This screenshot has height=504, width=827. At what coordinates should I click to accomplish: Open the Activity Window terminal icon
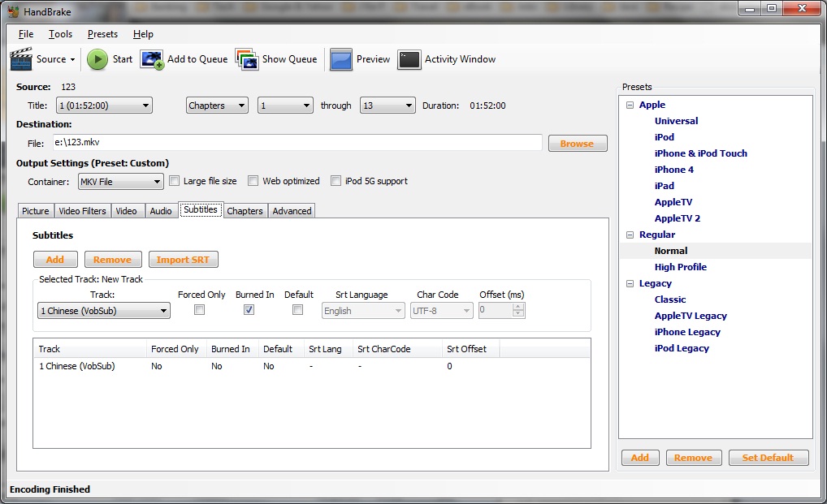[x=409, y=59]
